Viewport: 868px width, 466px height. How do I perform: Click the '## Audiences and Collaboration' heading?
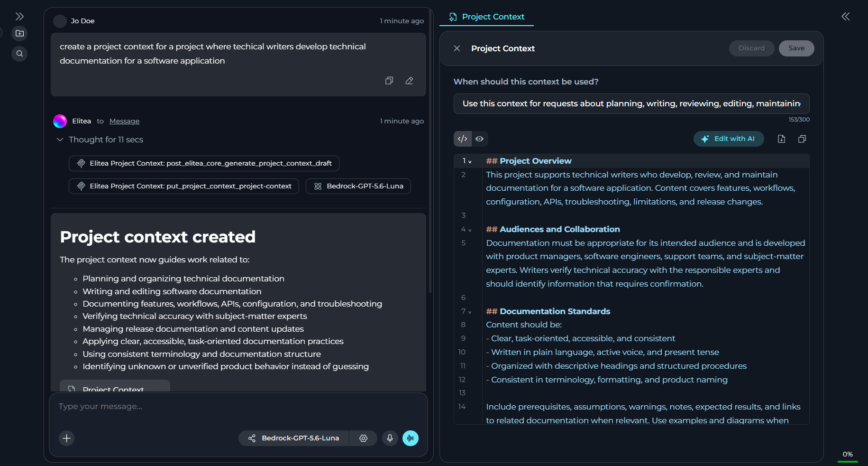point(553,229)
